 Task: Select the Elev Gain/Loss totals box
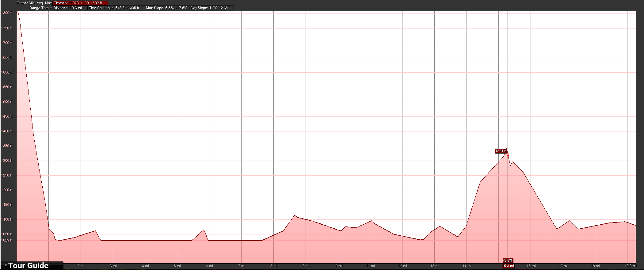point(114,8)
